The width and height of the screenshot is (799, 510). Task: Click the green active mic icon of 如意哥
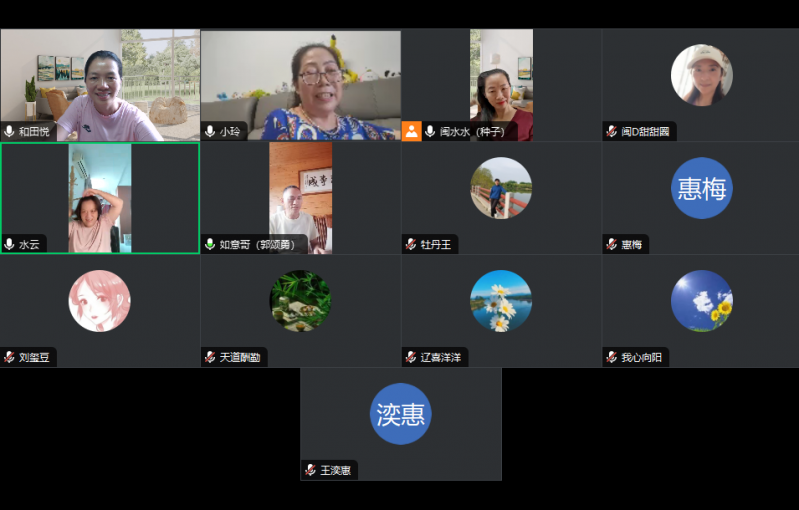[x=211, y=244]
